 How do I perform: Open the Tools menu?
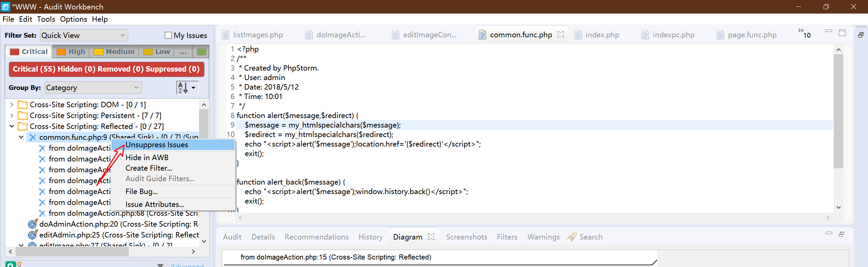pos(46,19)
